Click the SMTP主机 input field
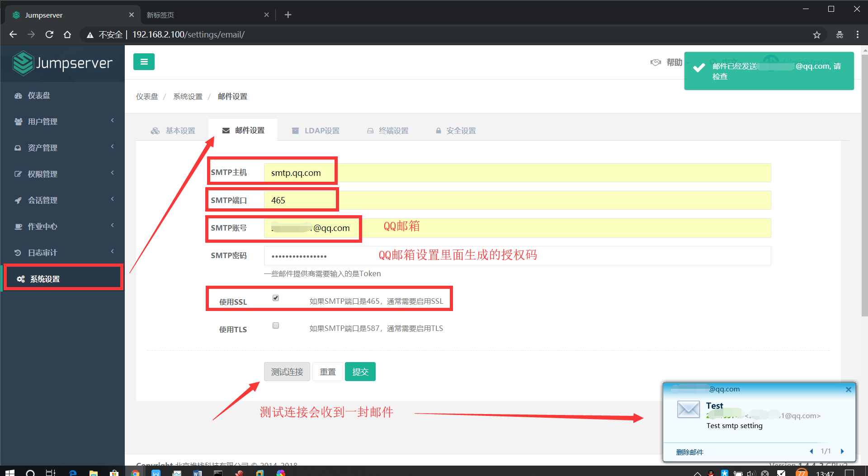 (x=517, y=173)
